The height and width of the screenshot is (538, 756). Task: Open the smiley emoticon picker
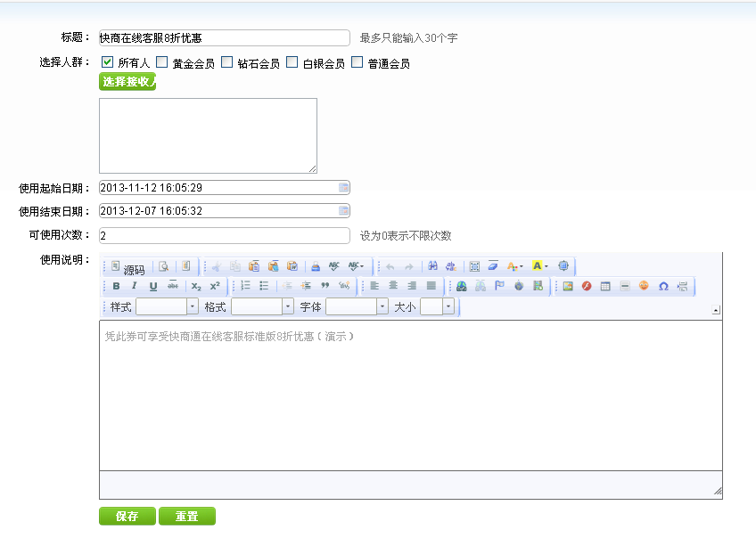644,286
